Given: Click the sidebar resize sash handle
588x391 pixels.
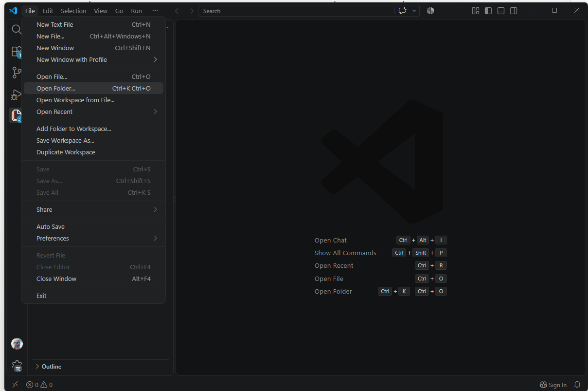Looking at the screenshot, I should click(x=175, y=198).
